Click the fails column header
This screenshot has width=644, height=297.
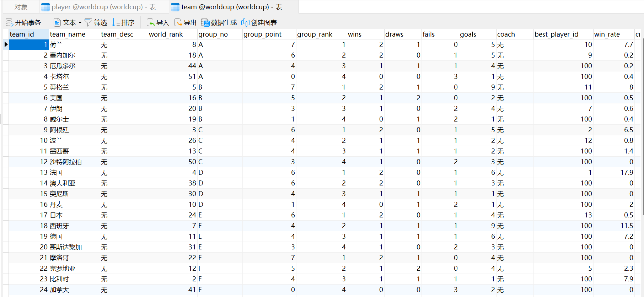(x=440, y=34)
